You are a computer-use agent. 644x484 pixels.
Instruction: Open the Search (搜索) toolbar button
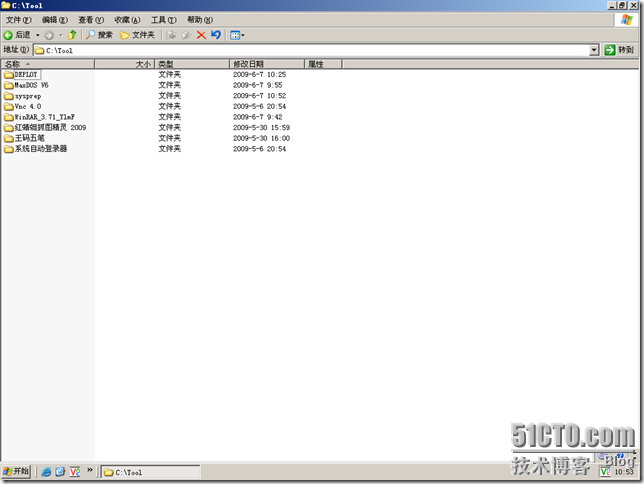[99, 35]
